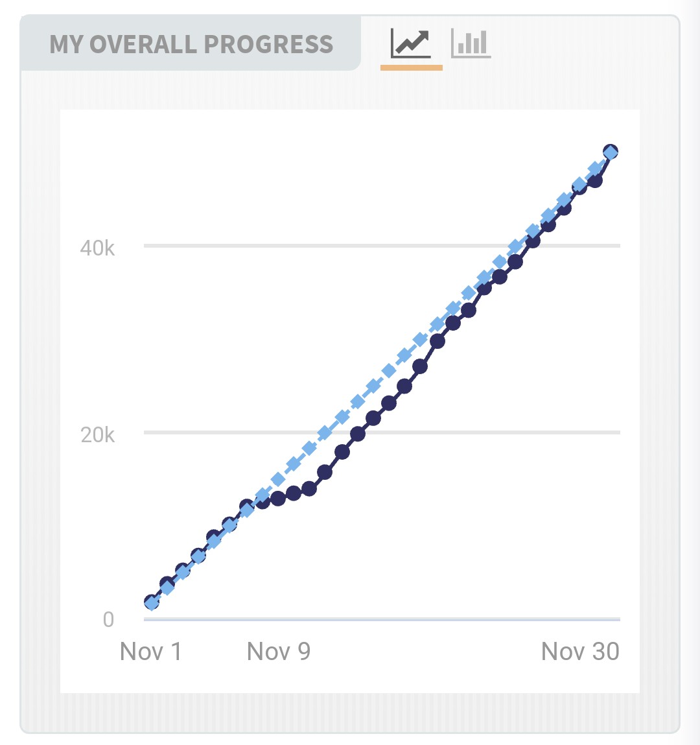Click the dark circle marker above Nov 9
The image size is (700, 745).
tap(278, 498)
